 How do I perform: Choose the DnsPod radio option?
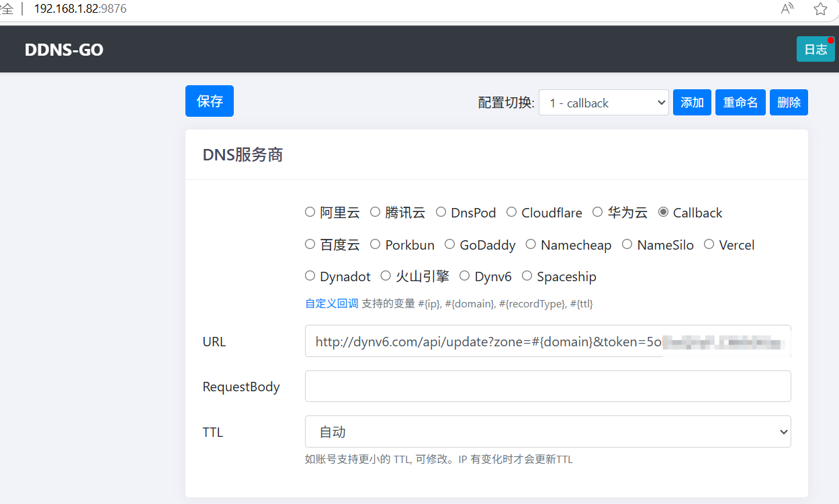click(x=441, y=212)
